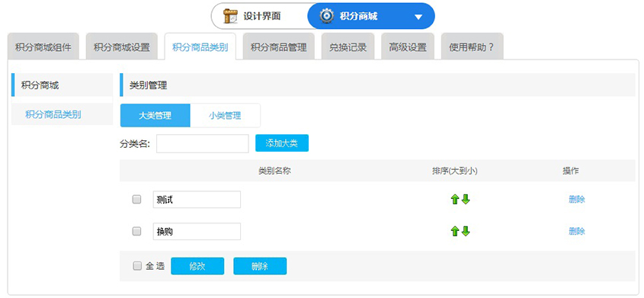
Task: Click 删除 link in 测试 row
Action: [x=577, y=200]
